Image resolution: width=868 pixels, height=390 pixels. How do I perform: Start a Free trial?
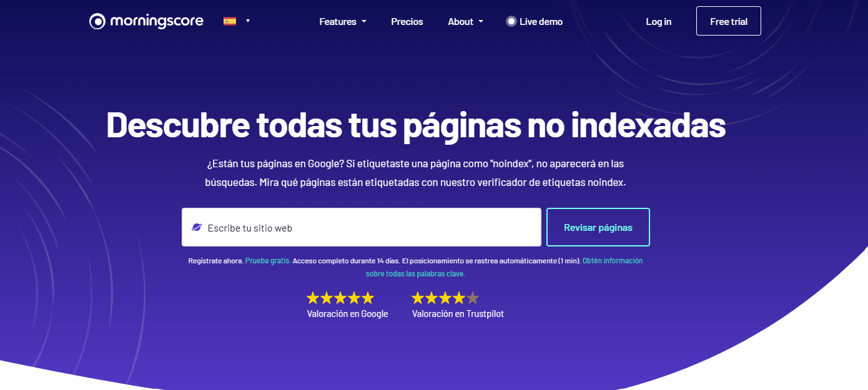tap(728, 21)
